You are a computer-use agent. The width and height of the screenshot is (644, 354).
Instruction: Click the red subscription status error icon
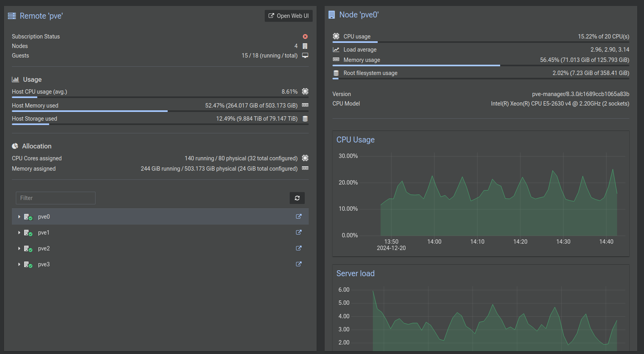coord(305,37)
